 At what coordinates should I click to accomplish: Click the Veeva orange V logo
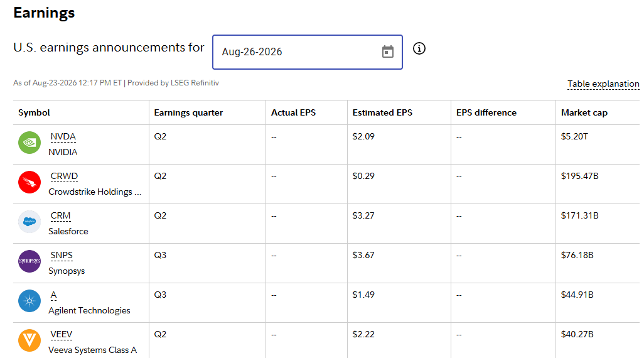30,340
